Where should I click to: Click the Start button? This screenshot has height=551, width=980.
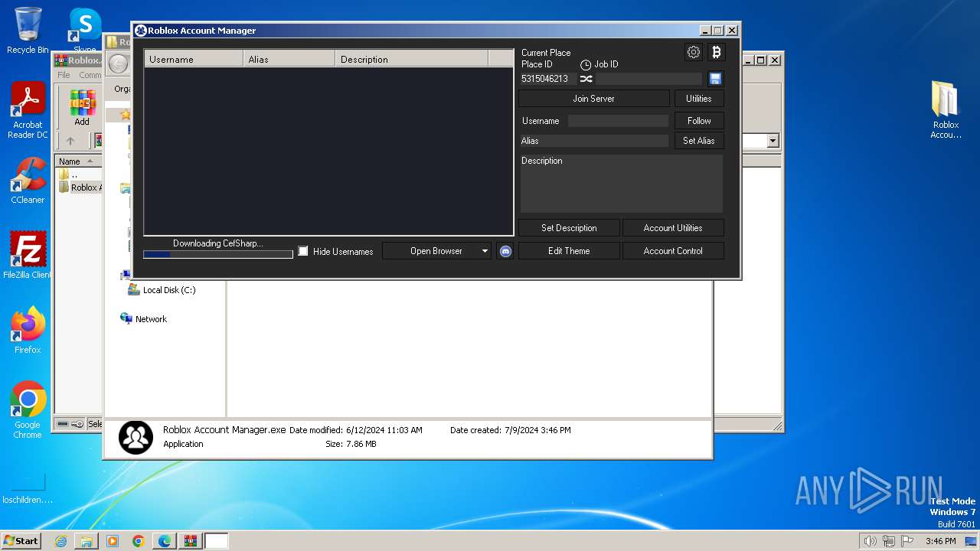21,541
